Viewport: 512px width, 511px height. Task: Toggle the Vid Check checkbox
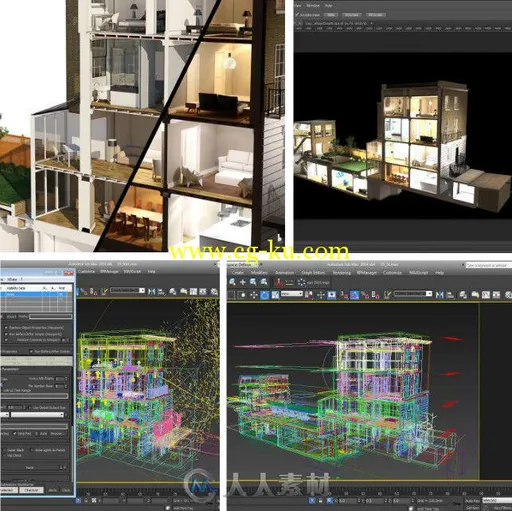(4, 456)
